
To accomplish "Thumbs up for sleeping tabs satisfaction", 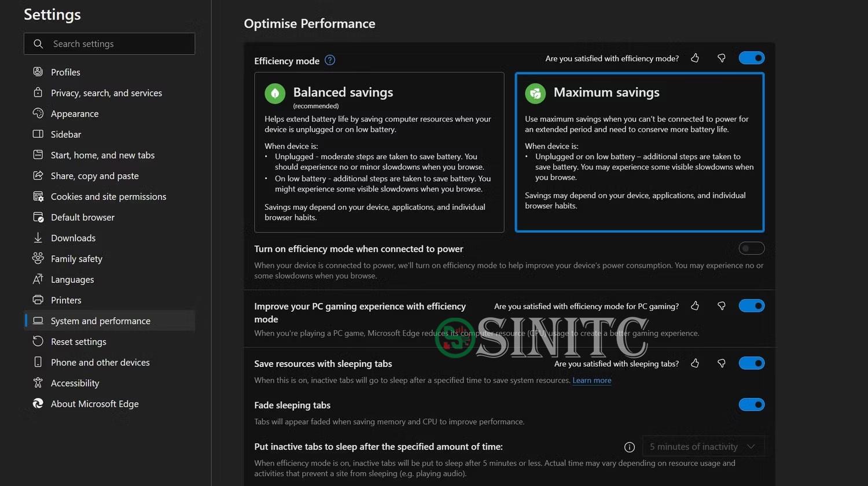I will click(x=695, y=363).
